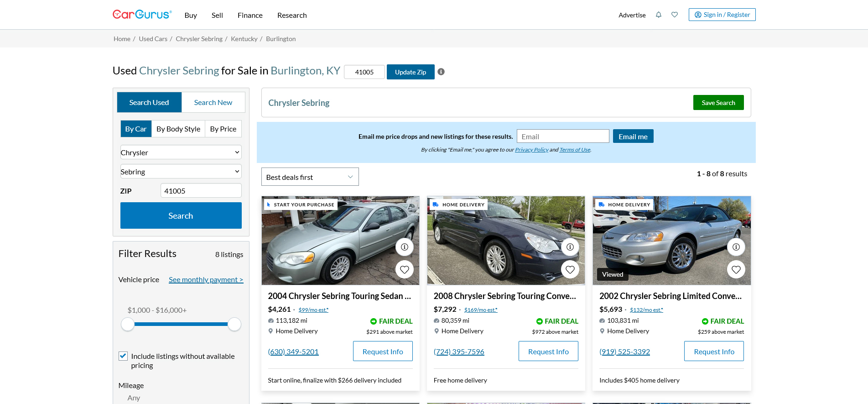
Task: Switch to By Body Style tab
Action: [x=178, y=129]
